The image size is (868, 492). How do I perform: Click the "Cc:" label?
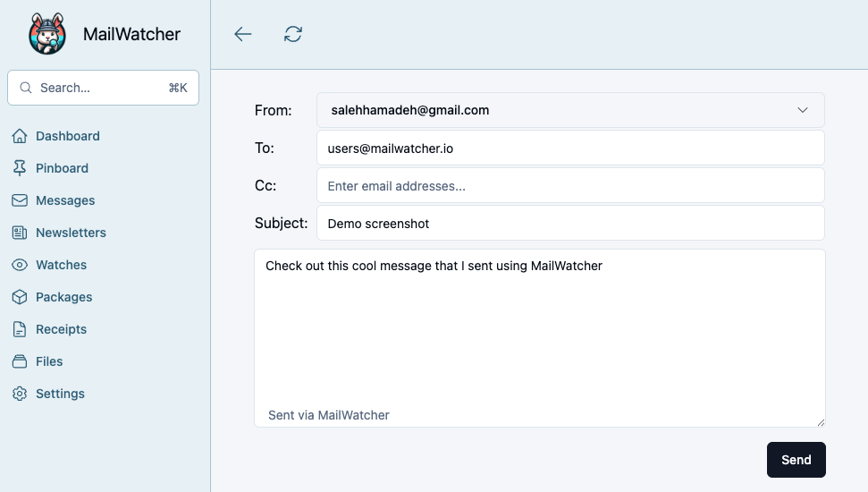tap(265, 185)
